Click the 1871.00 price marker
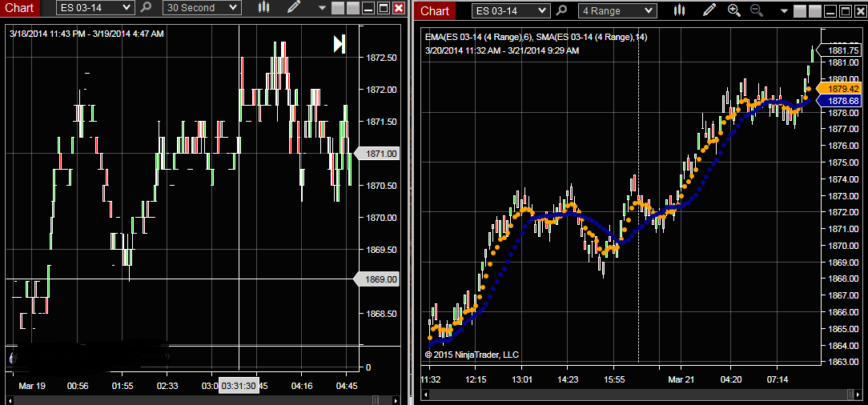Image resolution: width=868 pixels, height=405 pixels. coord(377,154)
